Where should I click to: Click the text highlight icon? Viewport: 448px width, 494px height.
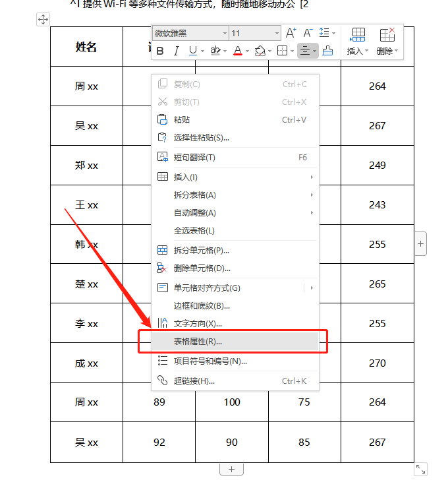coord(215,51)
